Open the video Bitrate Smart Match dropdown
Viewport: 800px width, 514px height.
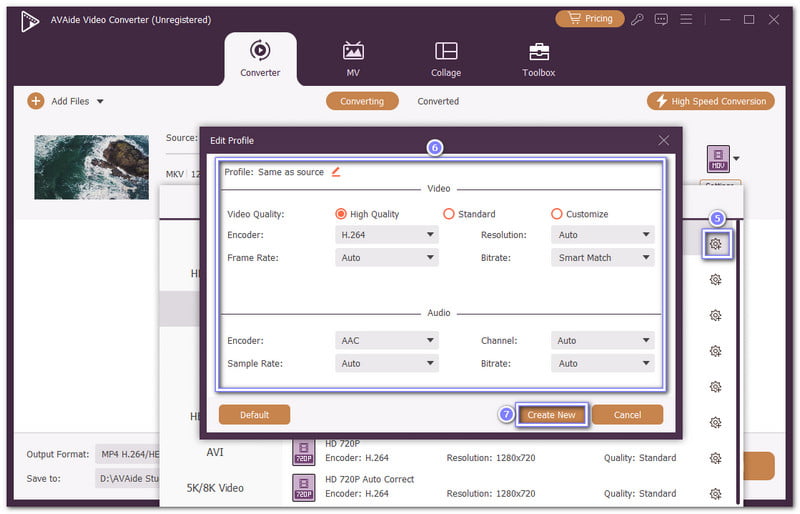603,258
